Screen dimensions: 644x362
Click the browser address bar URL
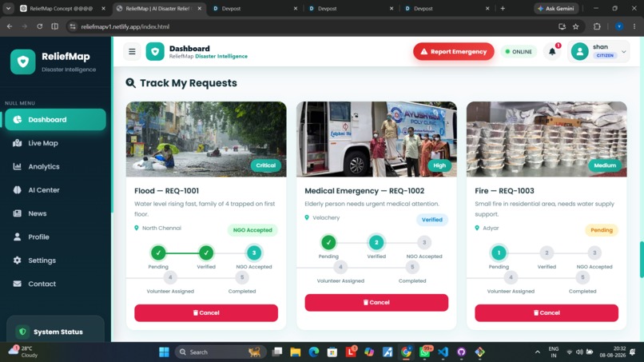pos(125,26)
